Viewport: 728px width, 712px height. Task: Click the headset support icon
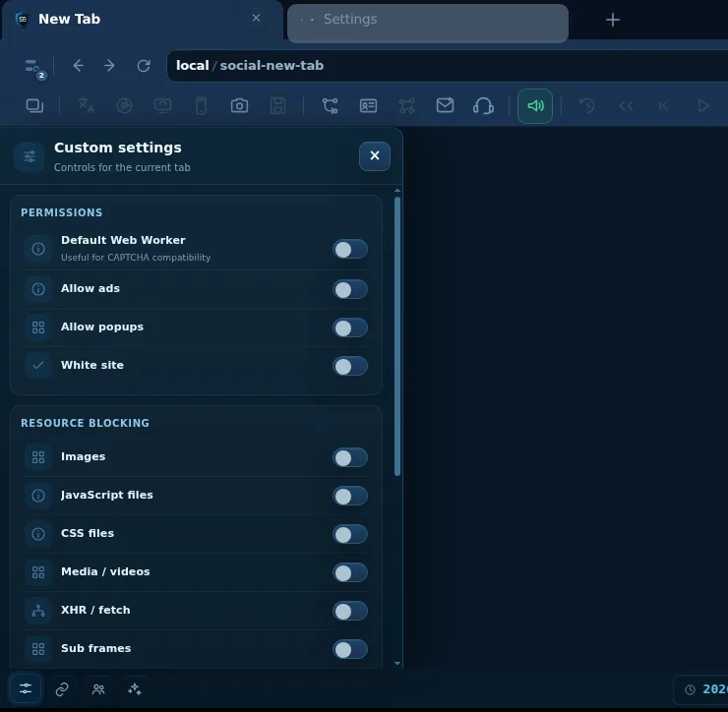(x=483, y=106)
